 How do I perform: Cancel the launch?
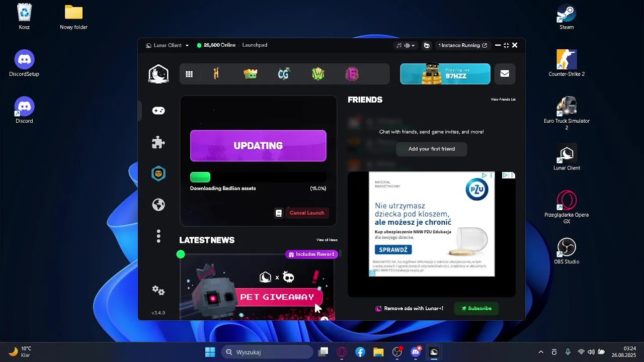coord(307,213)
